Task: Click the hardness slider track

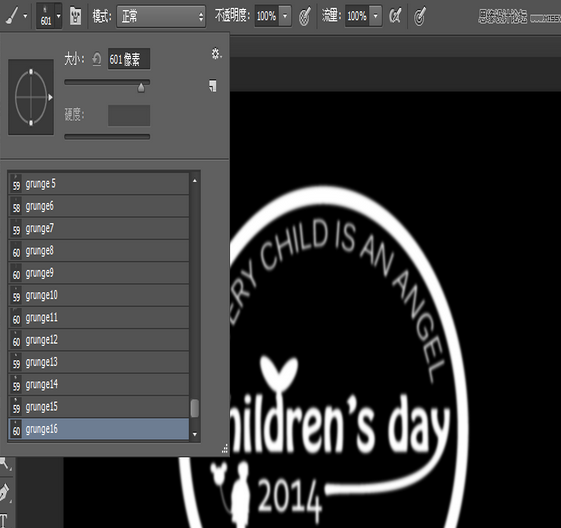Action: [107, 137]
